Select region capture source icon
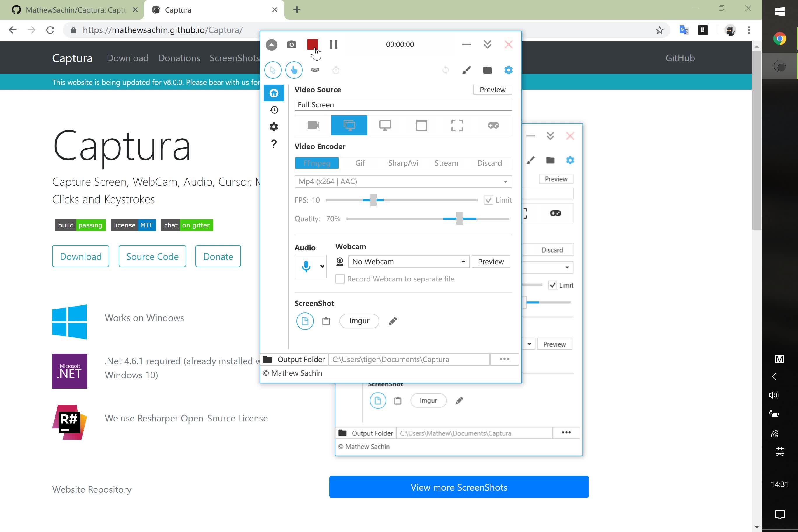This screenshot has height=532, width=798. [x=457, y=125]
